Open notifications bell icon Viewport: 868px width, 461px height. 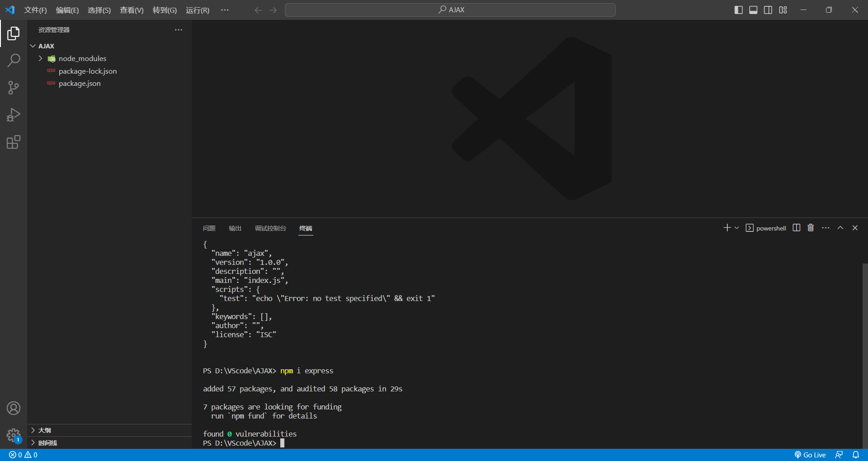pos(856,455)
